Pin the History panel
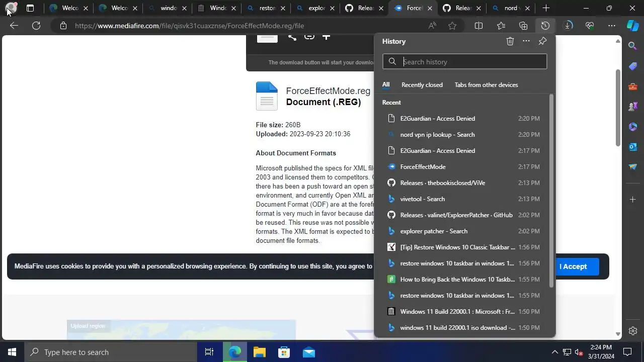 tap(542, 41)
